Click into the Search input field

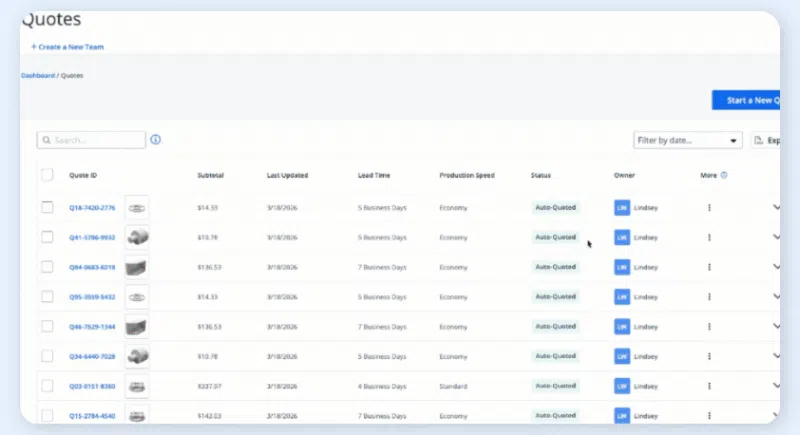tap(91, 140)
